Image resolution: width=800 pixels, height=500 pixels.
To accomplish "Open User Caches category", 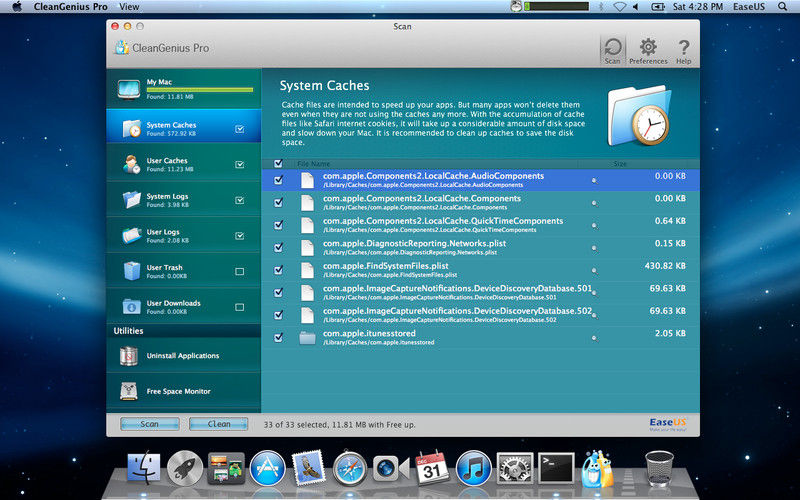I will click(x=184, y=164).
